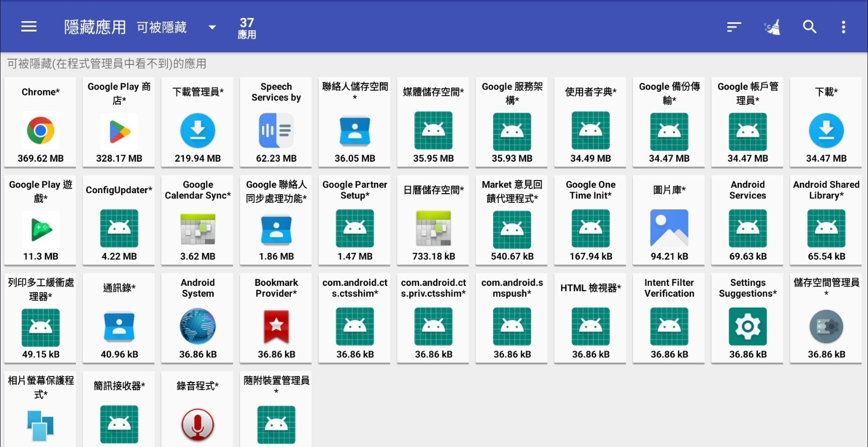Viewport: 868px width, 447px height.
Task: Select the Google Play 商店 icon
Action: 119,131
